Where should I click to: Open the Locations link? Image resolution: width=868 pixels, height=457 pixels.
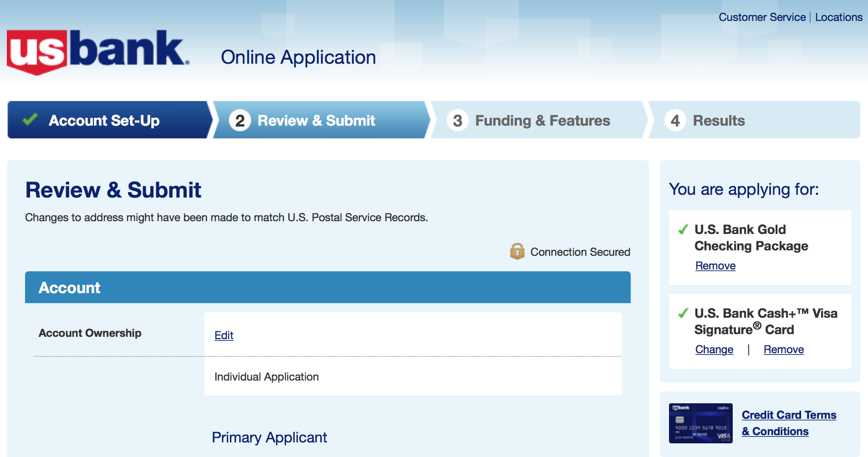point(839,17)
